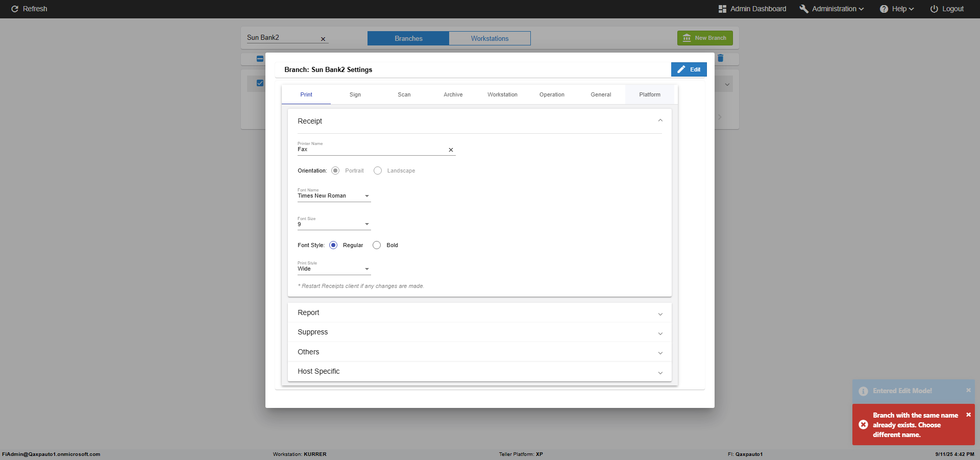Click the trash delete icon

click(x=721, y=58)
